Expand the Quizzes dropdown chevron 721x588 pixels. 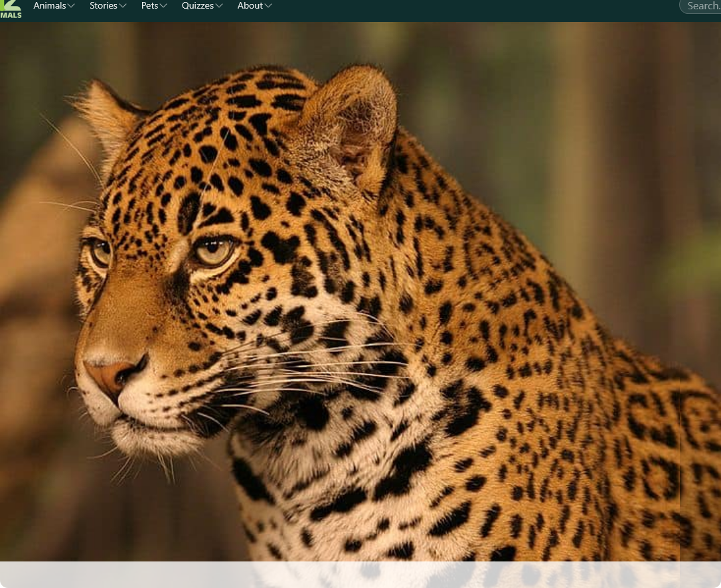tap(219, 6)
